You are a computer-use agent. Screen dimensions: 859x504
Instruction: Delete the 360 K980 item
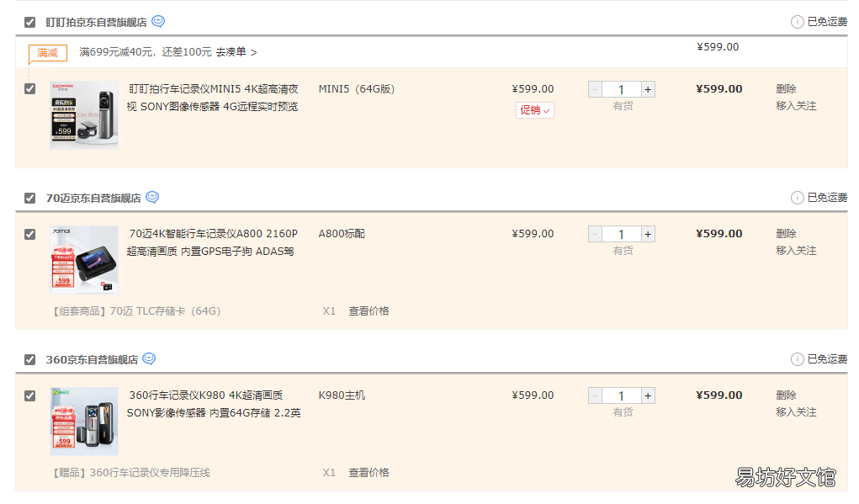786,395
